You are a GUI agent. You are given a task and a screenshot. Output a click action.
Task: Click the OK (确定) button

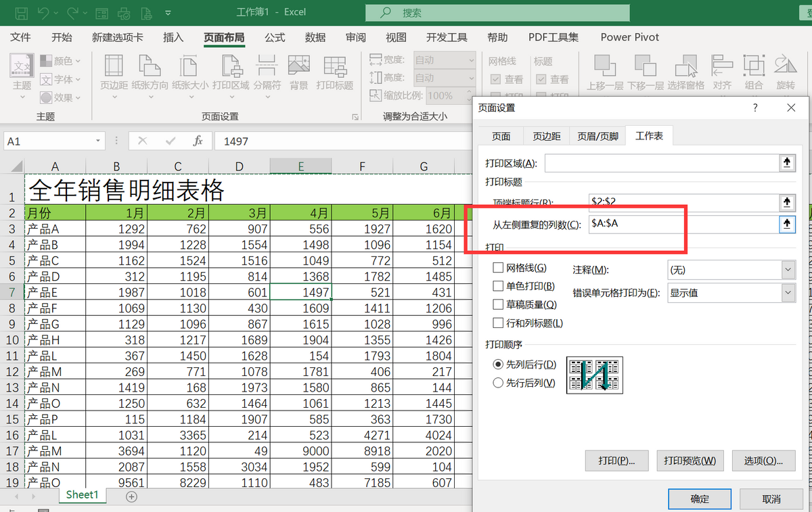pyautogui.click(x=700, y=499)
